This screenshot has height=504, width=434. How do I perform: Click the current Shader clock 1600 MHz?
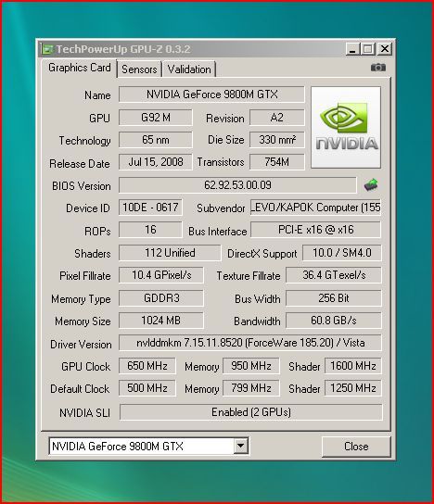click(353, 366)
